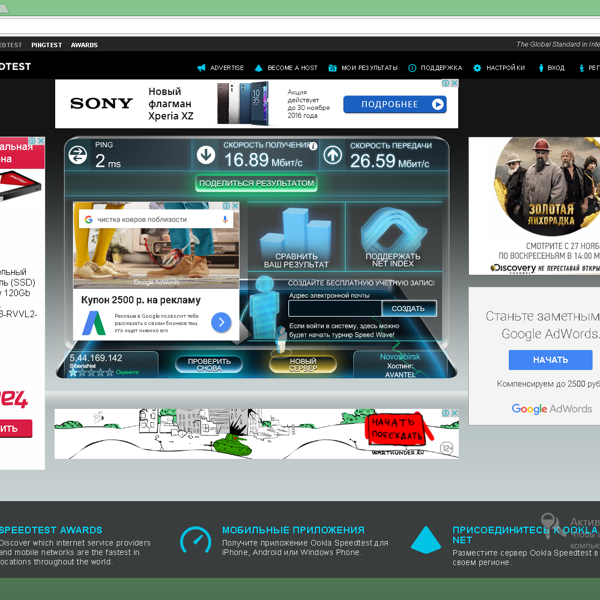Click the blue pyramid Ookla Net icon
The width and height of the screenshot is (600, 600).
point(426,540)
